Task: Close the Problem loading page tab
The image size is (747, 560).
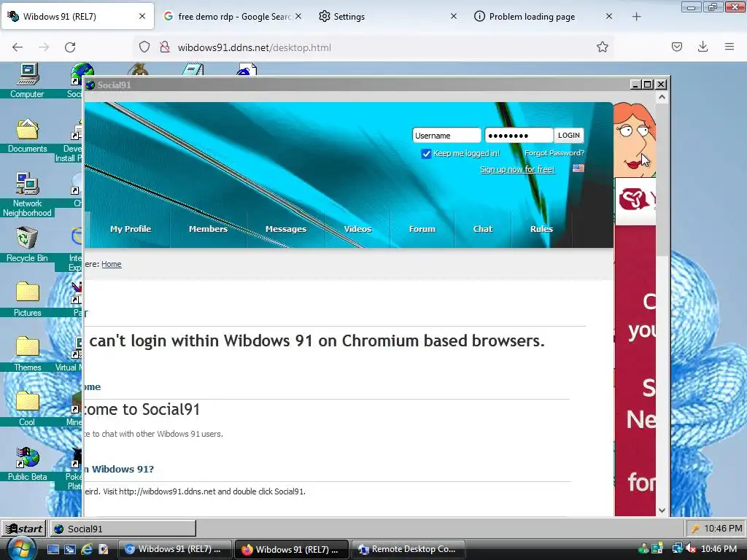Action: [x=608, y=16]
